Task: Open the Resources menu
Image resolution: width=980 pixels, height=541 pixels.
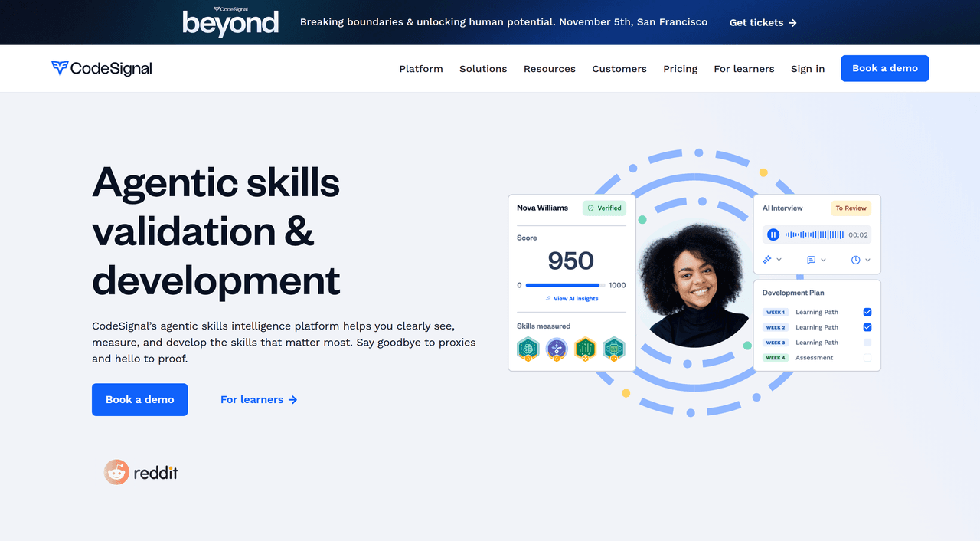Action: (x=550, y=69)
